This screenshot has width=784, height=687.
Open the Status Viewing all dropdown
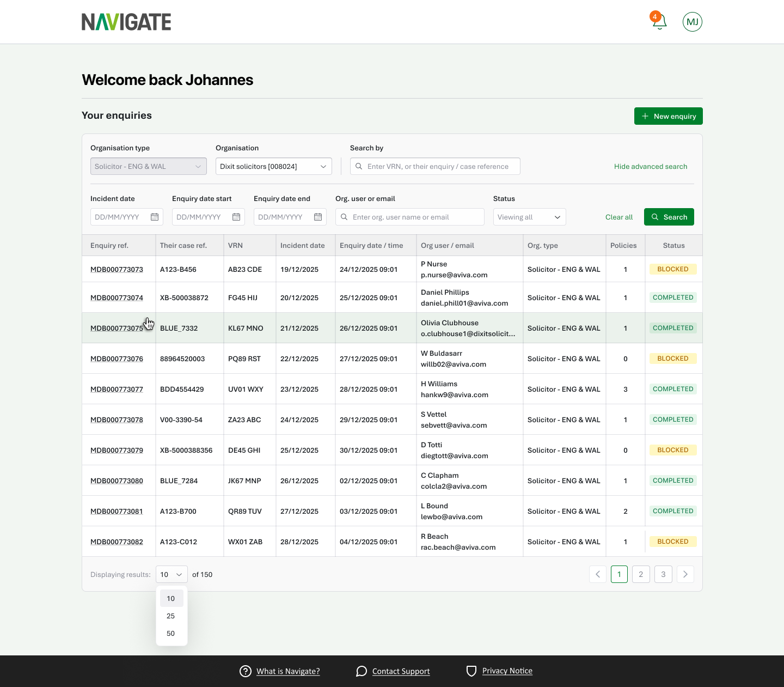(530, 217)
